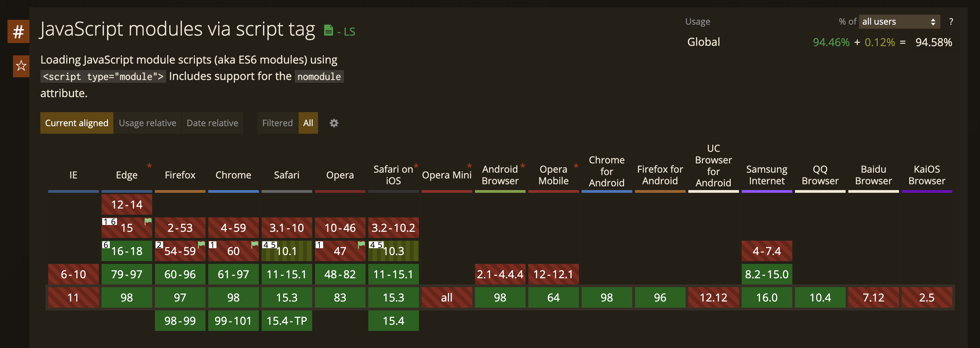Select Safari on iOS 10.3 cell
Image resolution: width=980 pixels, height=348 pixels.
coord(393,251)
